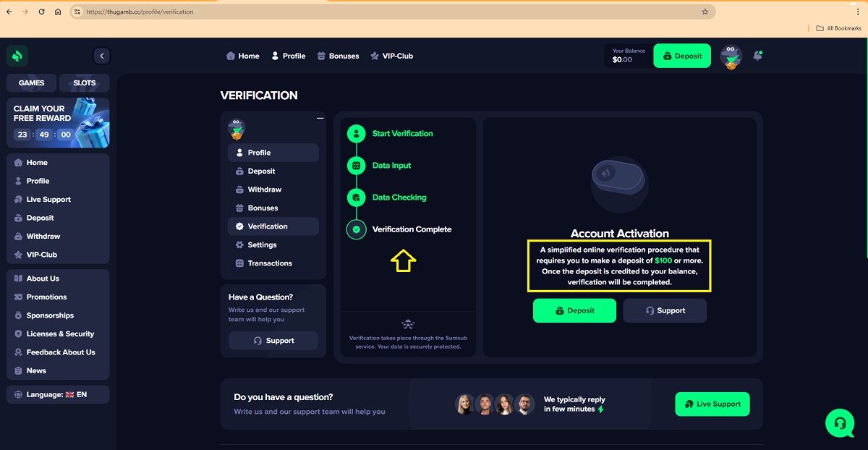This screenshot has width=868, height=450.
Task: Open All Bookmarks folder
Action: click(x=838, y=28)
